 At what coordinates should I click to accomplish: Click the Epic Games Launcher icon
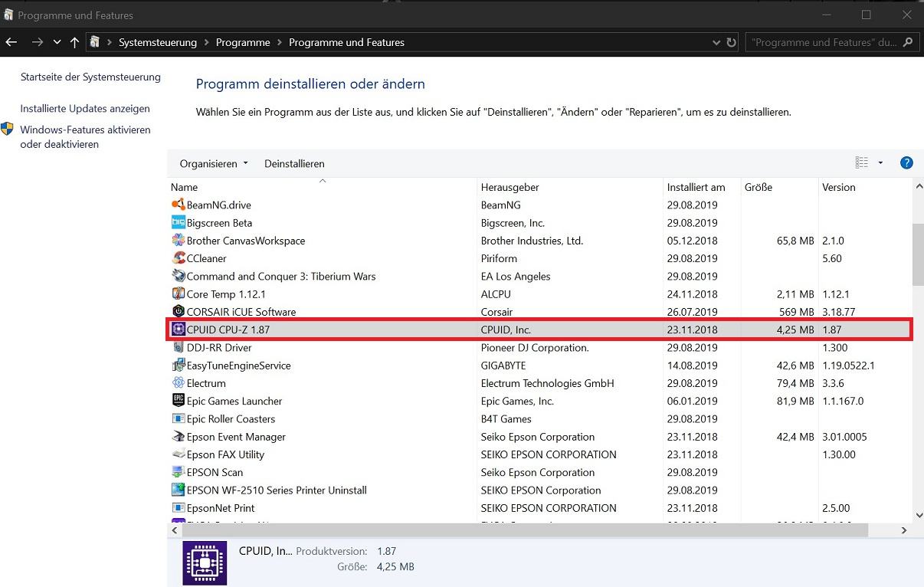[178, 401]
